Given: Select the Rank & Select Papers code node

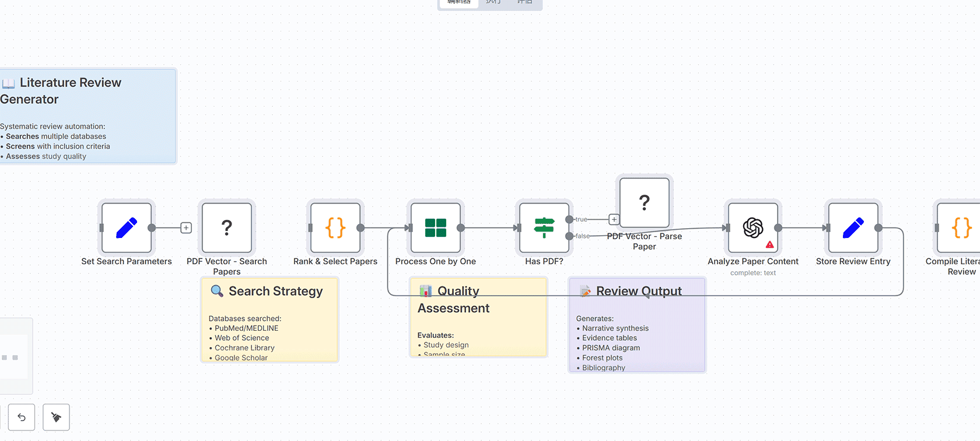Looking at the screenshot, I should (335, 228).
